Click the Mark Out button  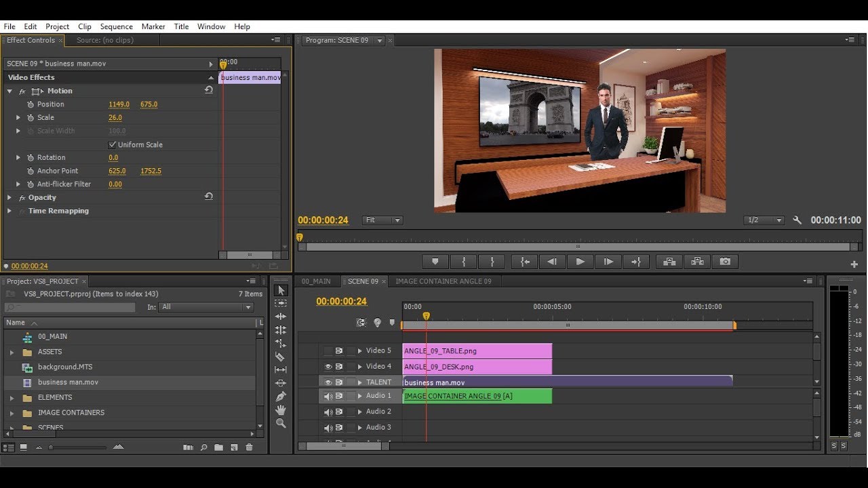click(492, 262)
